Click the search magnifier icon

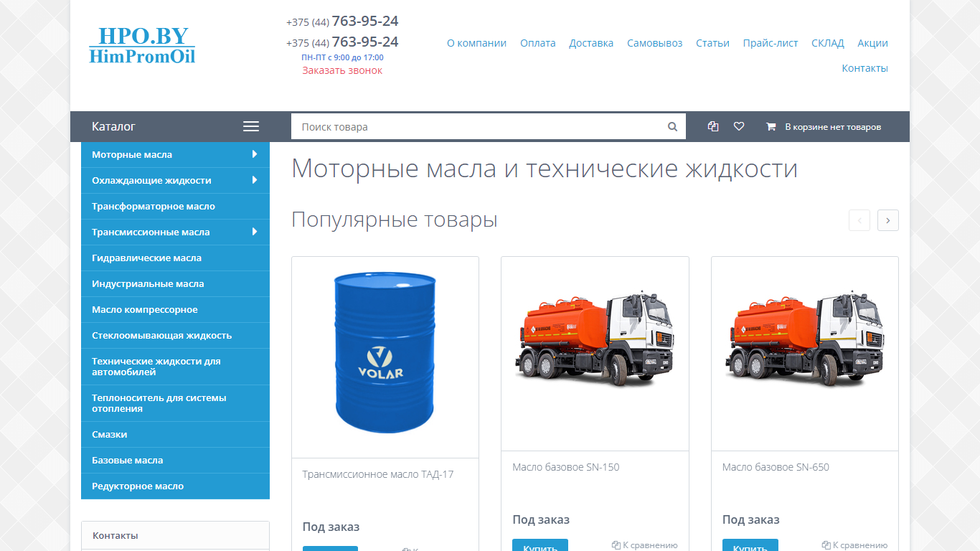(x=672, y=127)
